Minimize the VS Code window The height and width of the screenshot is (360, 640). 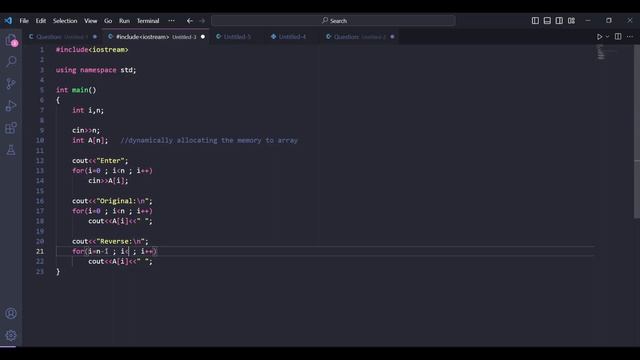(x=588, y=20)
